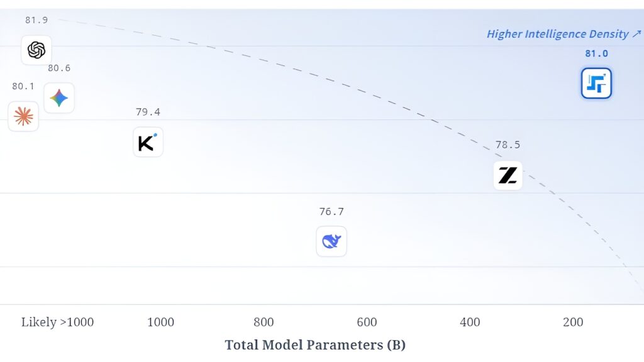Select the Kimi K logo icon
Viewport: 644px width, 362px height.
tap(148, 142)
